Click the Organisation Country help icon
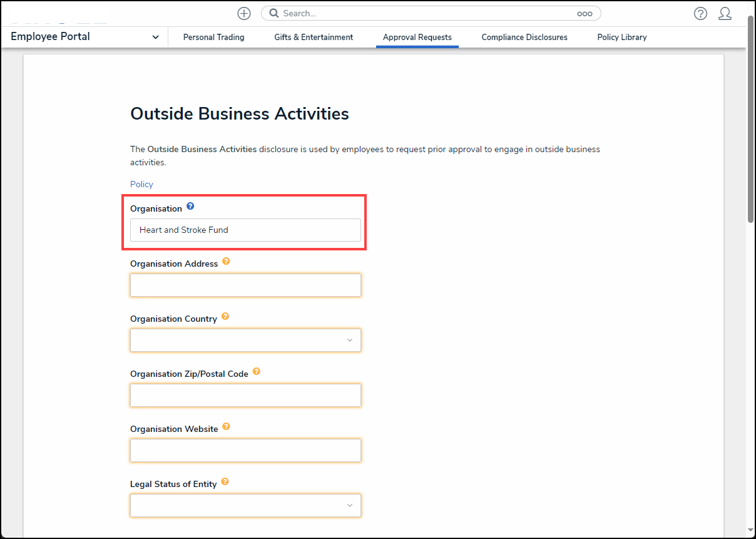 [x=225, y=317]
